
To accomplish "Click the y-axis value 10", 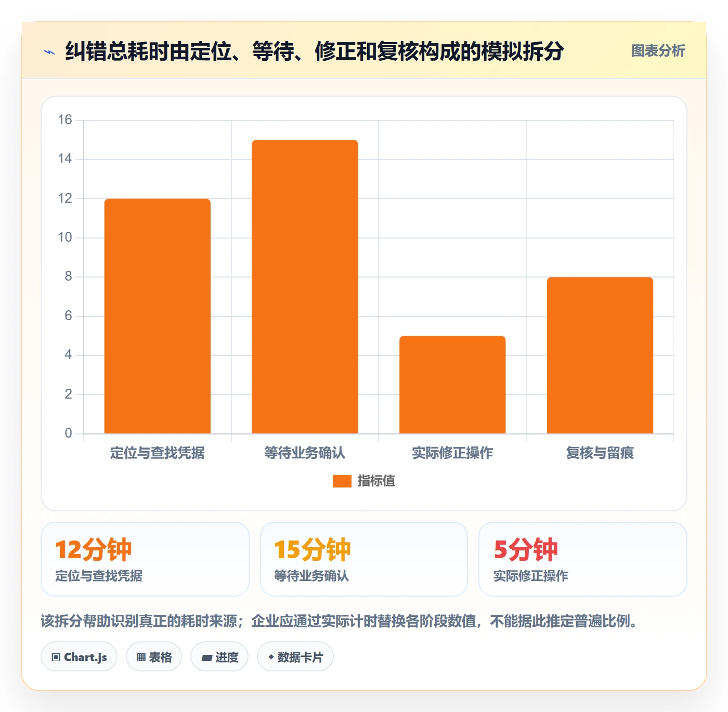I will point(65,238).
